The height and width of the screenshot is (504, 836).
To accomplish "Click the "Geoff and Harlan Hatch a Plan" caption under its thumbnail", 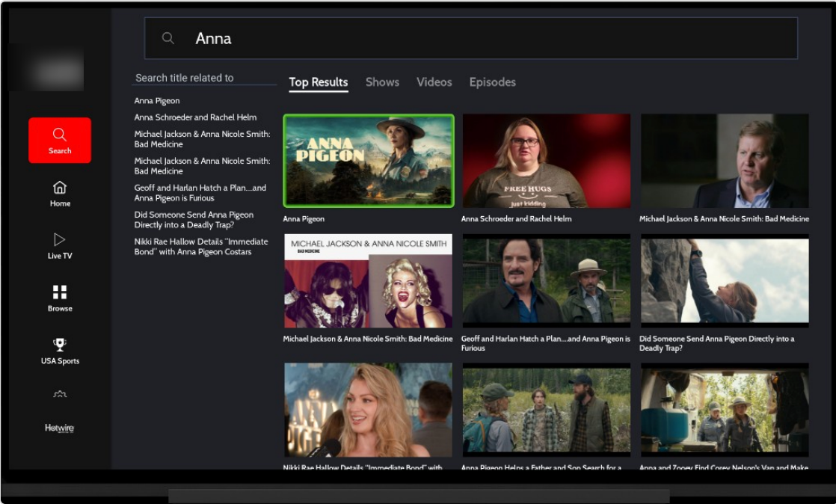I will point(545,343).
